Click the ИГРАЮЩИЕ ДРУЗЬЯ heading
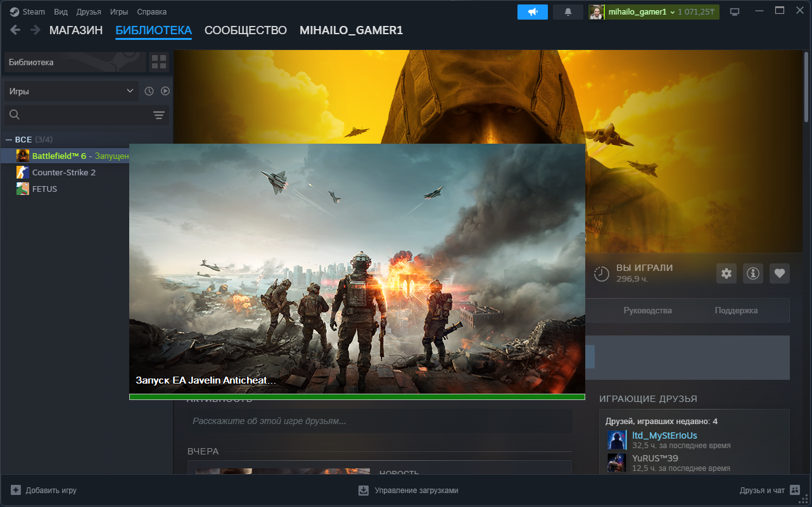The height and width of the screenshot is (507, 812). [x=648, y=399]
